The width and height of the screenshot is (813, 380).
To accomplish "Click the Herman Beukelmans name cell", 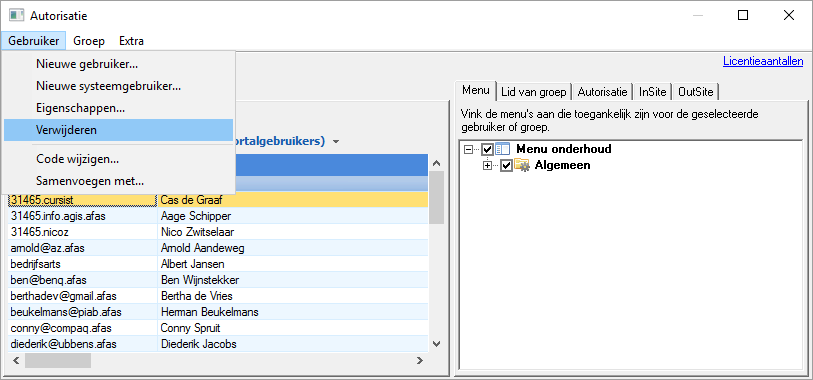I will click(293, 312).
